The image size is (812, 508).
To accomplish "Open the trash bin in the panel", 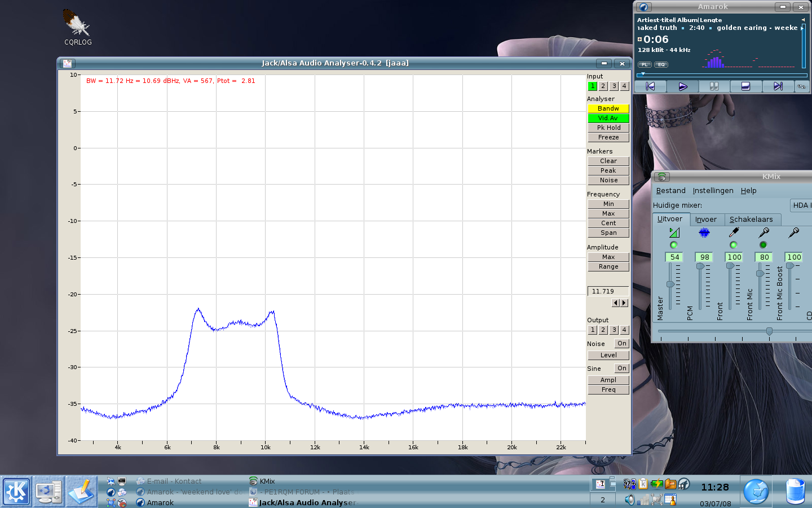I will (x=795, y=491).
